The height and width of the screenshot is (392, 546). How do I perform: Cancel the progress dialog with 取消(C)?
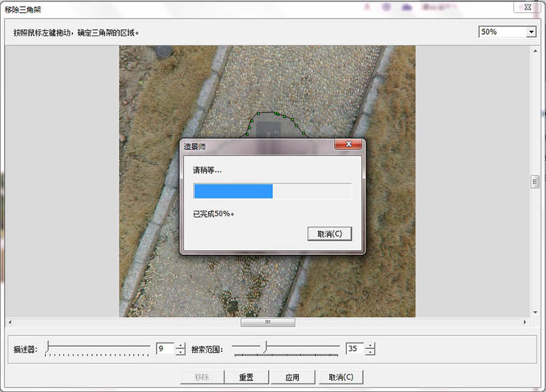pyautogui.click(x=330, y=234)
